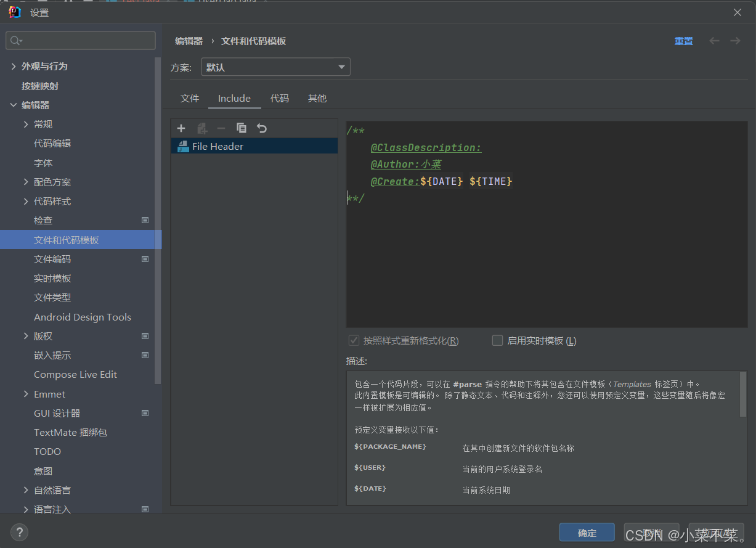Collapse the 编辑器 tree node
756x548 pixels.
pyautogui.click(x=14, y=105)
